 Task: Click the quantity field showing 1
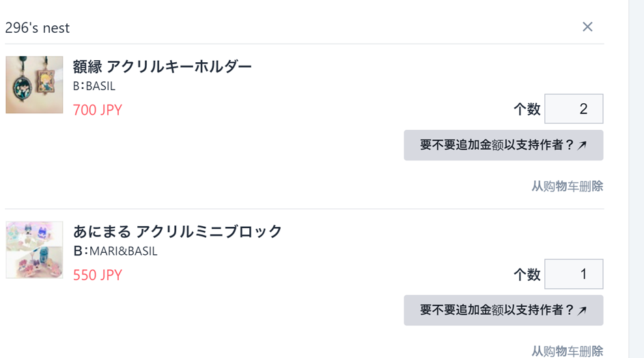pyautogui.click(x=574, y=274)
